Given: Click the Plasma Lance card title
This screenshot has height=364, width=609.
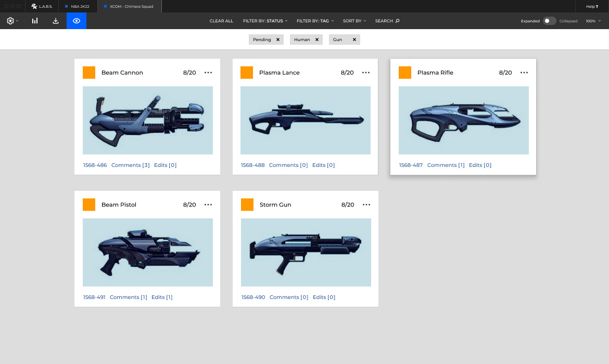Looking at the screenshot, I should [x=279, y=73].
